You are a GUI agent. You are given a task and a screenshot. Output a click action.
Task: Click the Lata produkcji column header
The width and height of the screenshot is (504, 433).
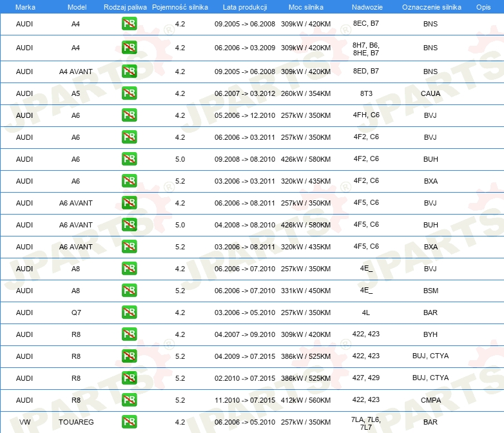click(x=245, y=7)
